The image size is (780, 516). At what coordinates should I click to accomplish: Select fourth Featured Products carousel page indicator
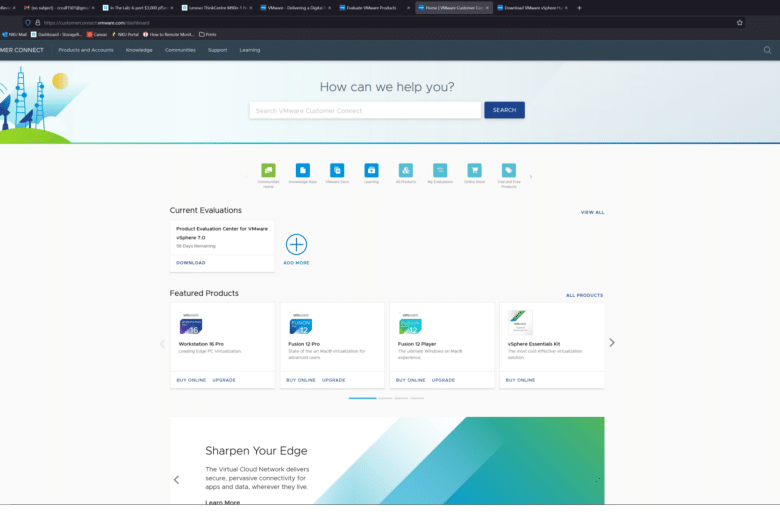click(417, 398)
